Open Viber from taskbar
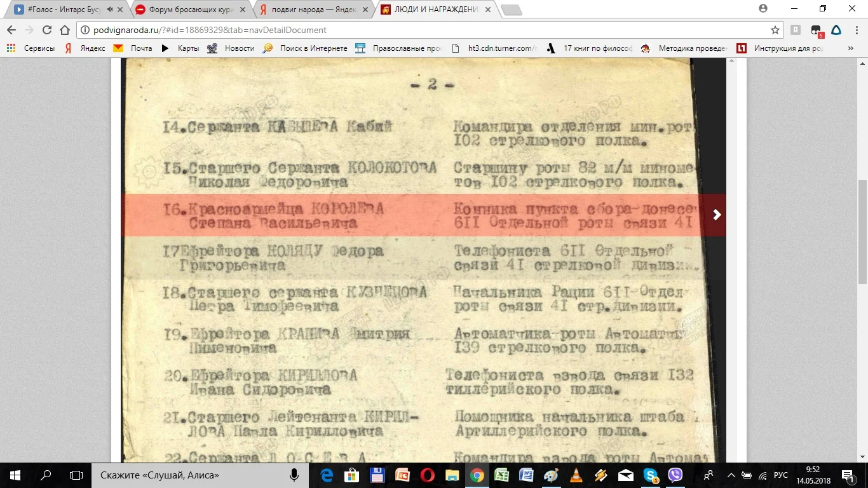The width and height of the screenshot is (868, 488). (675, 475)
